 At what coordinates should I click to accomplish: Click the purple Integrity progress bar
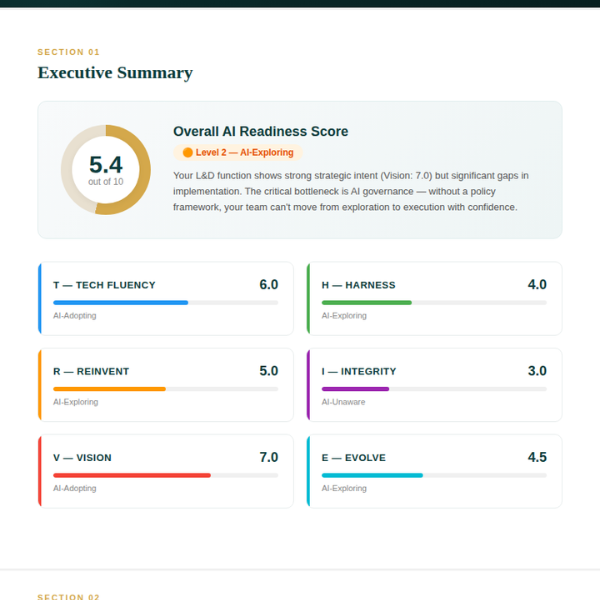pos(355,388)
